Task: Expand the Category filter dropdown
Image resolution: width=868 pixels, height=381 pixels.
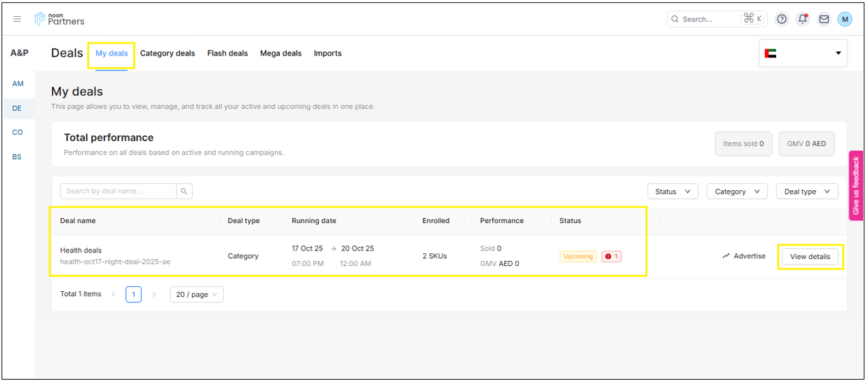Action: (737, 192)
